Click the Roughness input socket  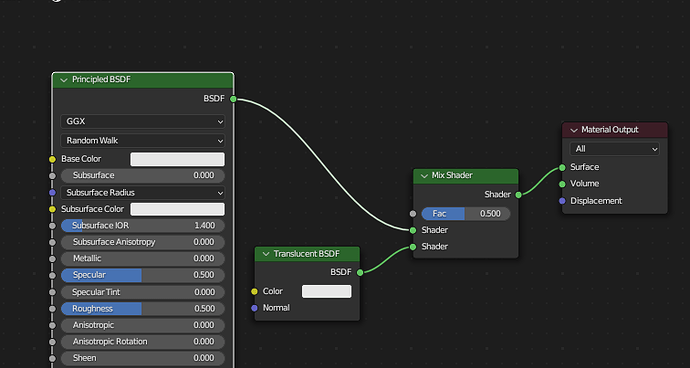tap(52, 309)
